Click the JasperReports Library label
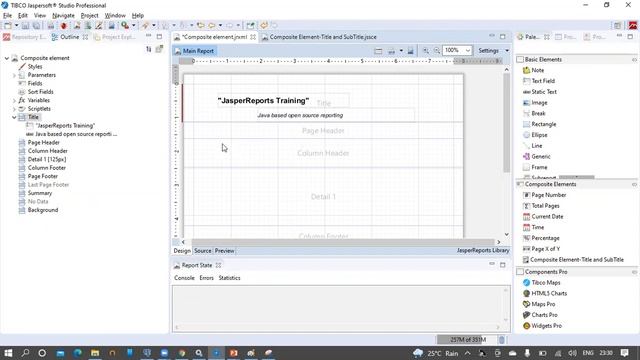The image size is (640, 360). click(483, 251)
